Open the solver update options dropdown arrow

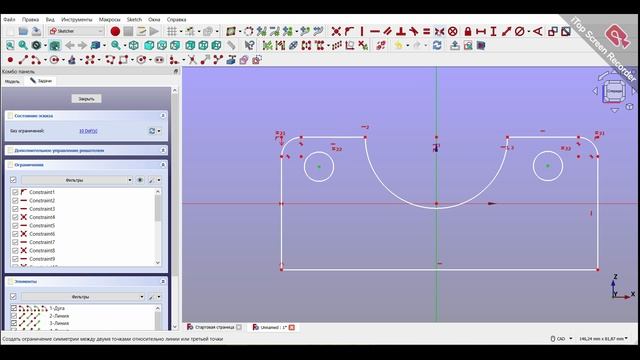pos(159,131)
